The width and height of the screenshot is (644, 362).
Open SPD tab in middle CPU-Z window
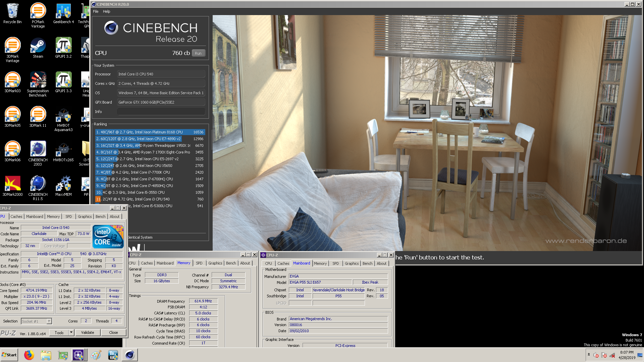tap(199, 263)
